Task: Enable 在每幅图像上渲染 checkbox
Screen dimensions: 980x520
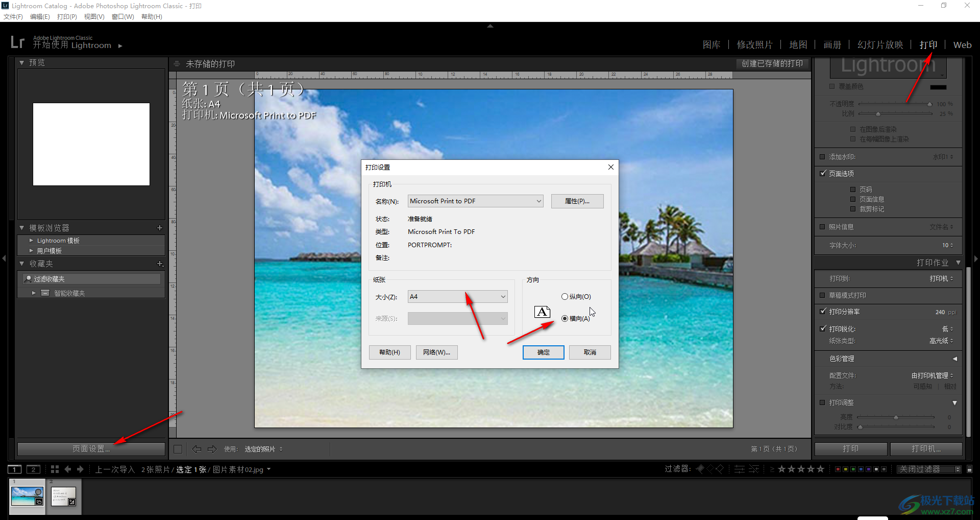Action: 852,139
